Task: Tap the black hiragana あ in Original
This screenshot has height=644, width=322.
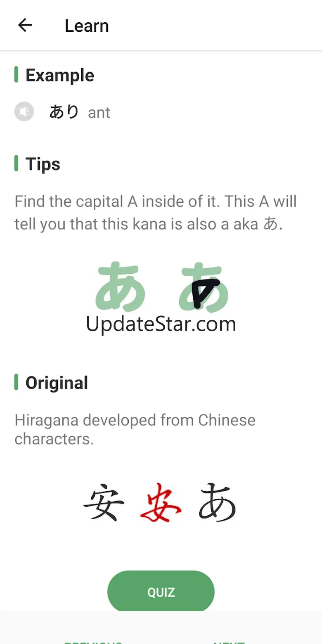Action: pyautogui.click(x=217, y=502)
